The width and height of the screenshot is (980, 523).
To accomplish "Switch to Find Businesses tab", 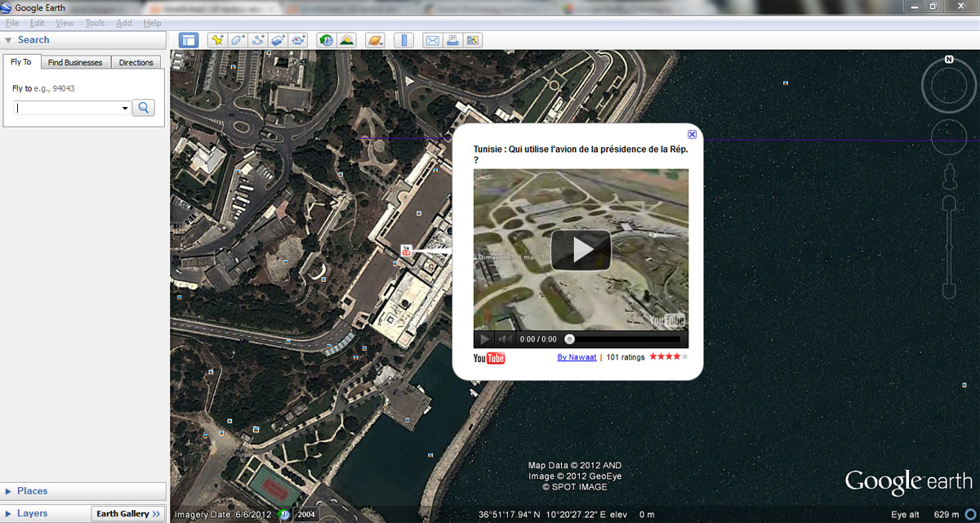I will click(x=75, y=62).
